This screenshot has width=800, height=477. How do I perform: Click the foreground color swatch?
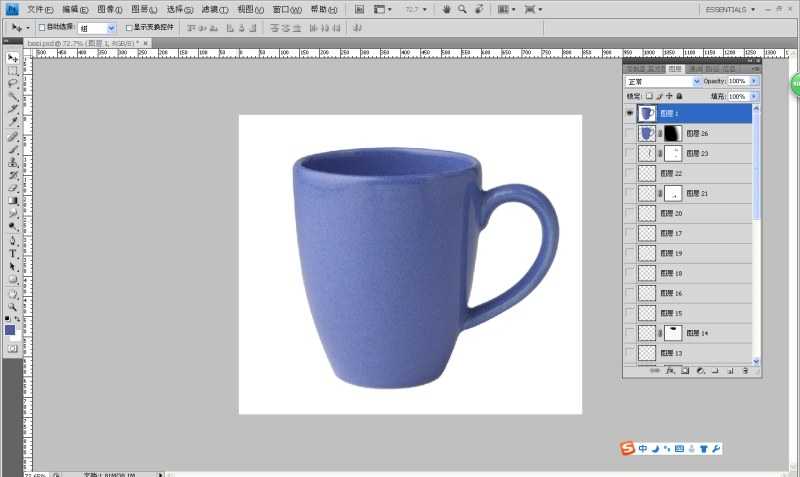click(10, 329)
